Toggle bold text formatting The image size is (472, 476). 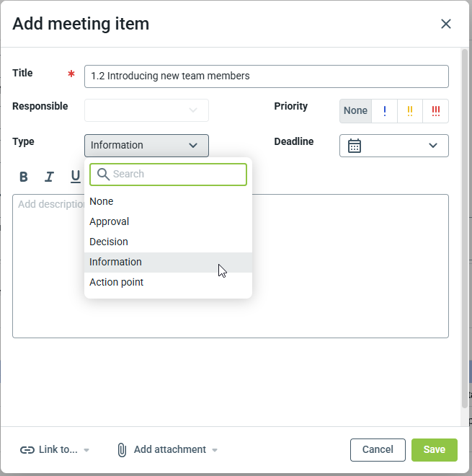[24, 177]
